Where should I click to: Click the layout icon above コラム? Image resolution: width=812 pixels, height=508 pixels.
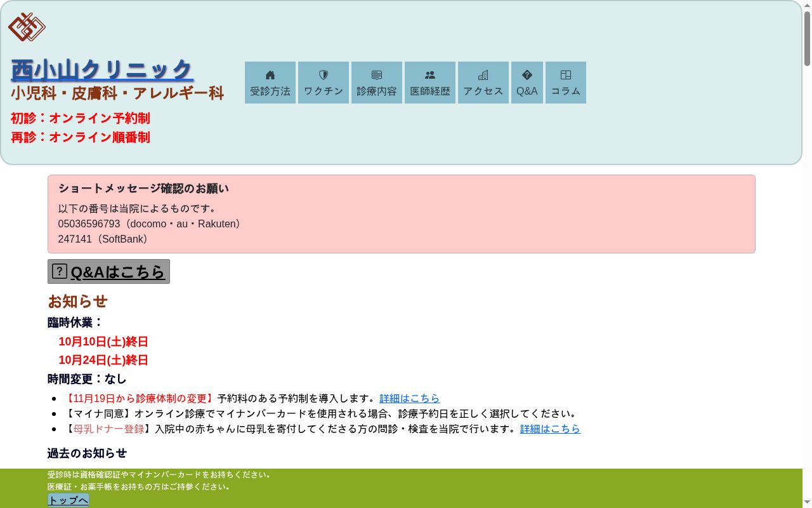coord(566,75)
